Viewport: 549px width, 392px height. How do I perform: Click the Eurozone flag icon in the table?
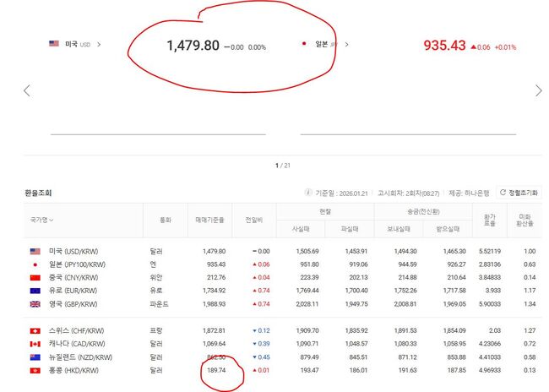[x=35, y=290]
